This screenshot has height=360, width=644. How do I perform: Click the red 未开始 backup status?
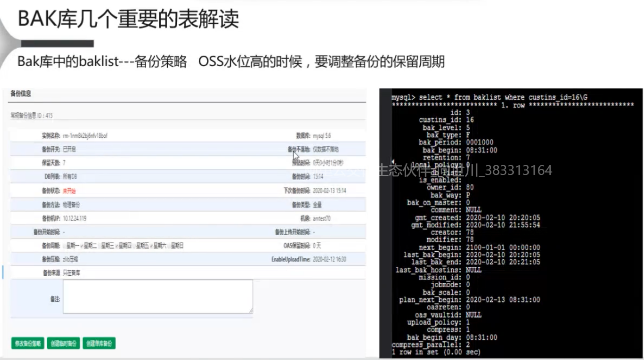70,191
